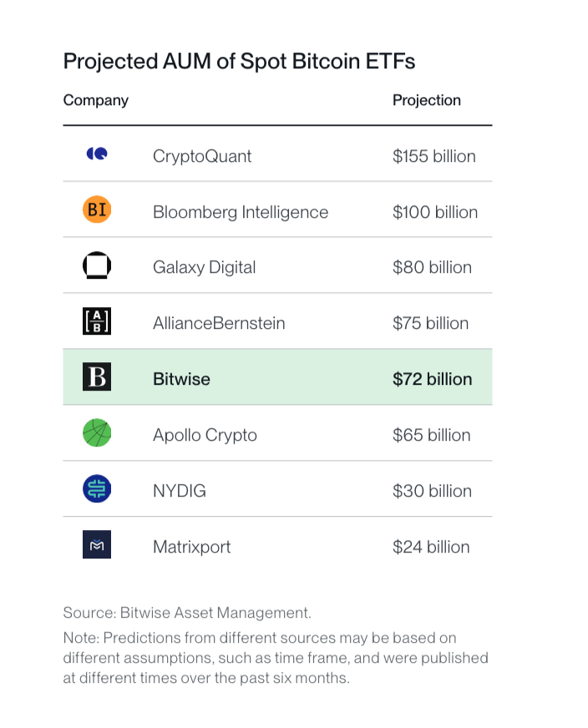Click the Galaxy Digital logo icon
588x728 pixels.
pyautogui.click(x=97, y=265)
